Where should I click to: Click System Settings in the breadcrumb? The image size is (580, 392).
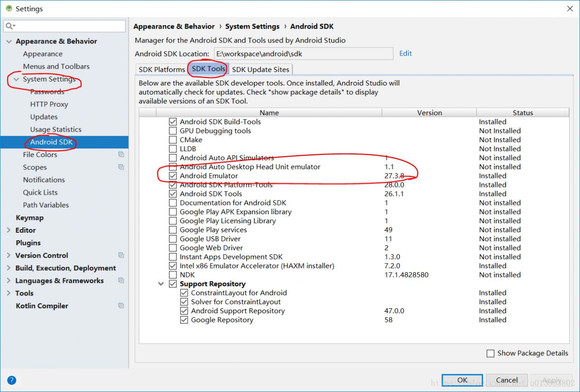point(252,27)
